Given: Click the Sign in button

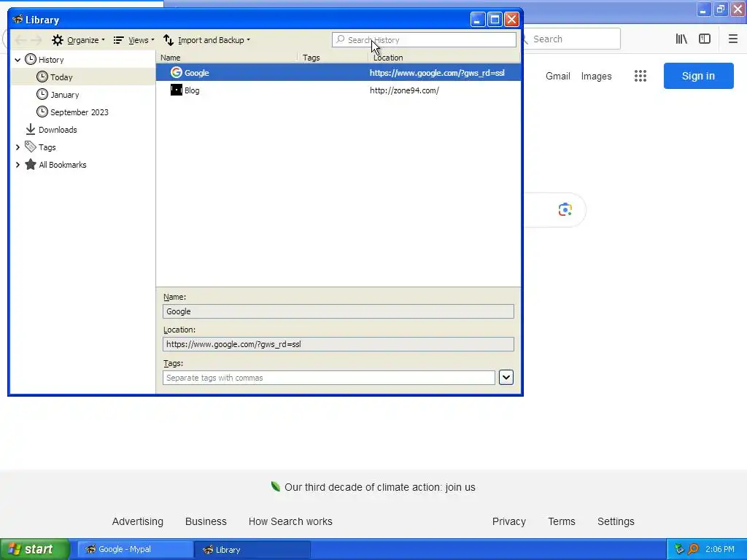Looking at the screenshot, I should tap(698, 76).
